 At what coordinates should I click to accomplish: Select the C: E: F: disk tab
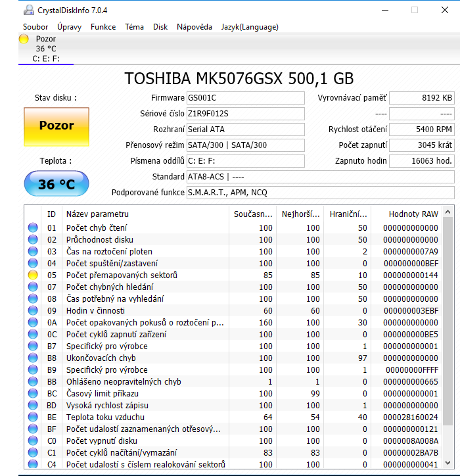pos(46,49)
